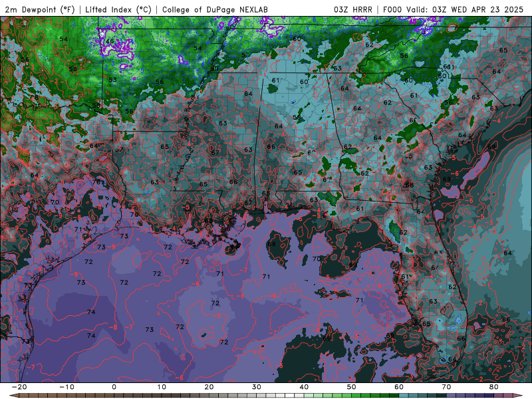Click the 80 label on the color scale
The image size is (532, 399).
[494, 387]
